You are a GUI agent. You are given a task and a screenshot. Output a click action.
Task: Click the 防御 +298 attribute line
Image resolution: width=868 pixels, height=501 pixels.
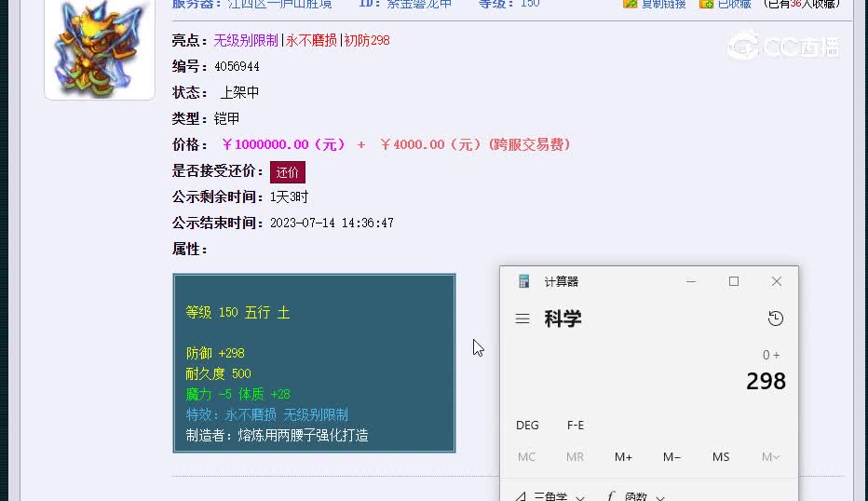coord(215,353)
